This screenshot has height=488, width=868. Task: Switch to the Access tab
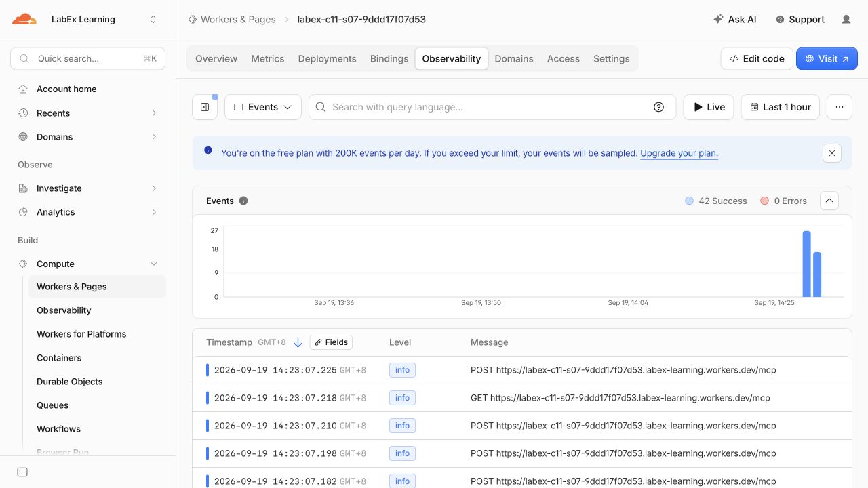[564, 58]
